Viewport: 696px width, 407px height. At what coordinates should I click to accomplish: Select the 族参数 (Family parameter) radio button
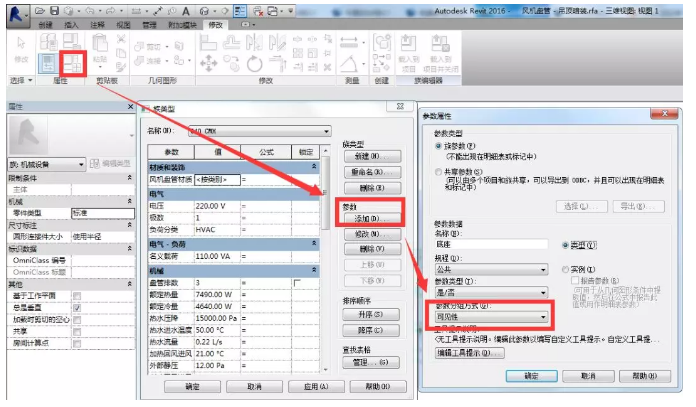pyautogui.click(x=439, y=146)
